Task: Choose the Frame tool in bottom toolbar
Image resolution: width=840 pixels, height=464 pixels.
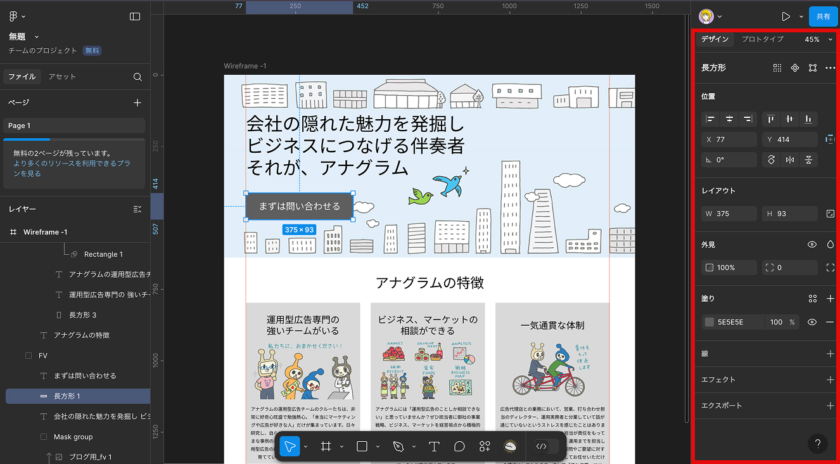Action: 326,446
